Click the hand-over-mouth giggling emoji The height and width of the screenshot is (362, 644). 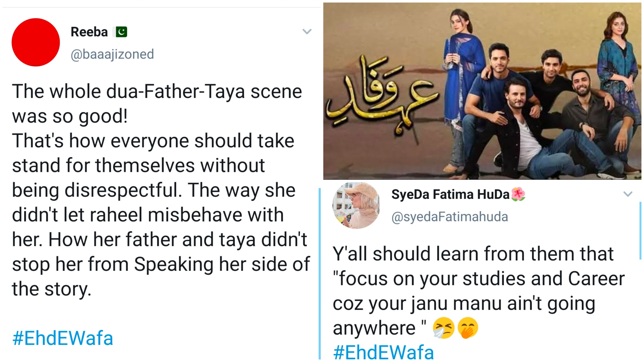tap(468, 328)
